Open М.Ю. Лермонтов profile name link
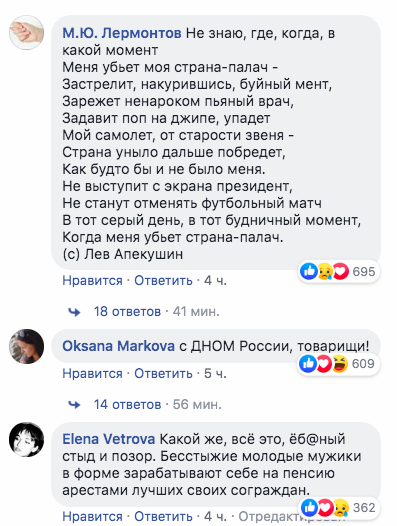397x526 pixels. coord(122,33)
